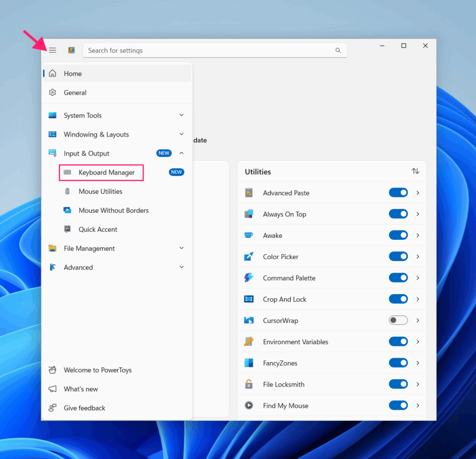
Task: Click the Give feedback icon
Action: (53, 408)
